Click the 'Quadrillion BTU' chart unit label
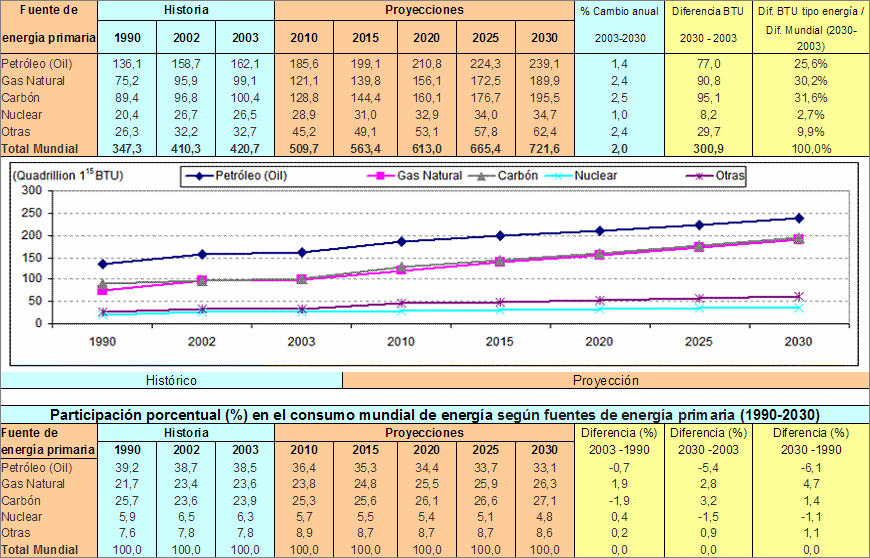870x558 pixels. [61, 176]
